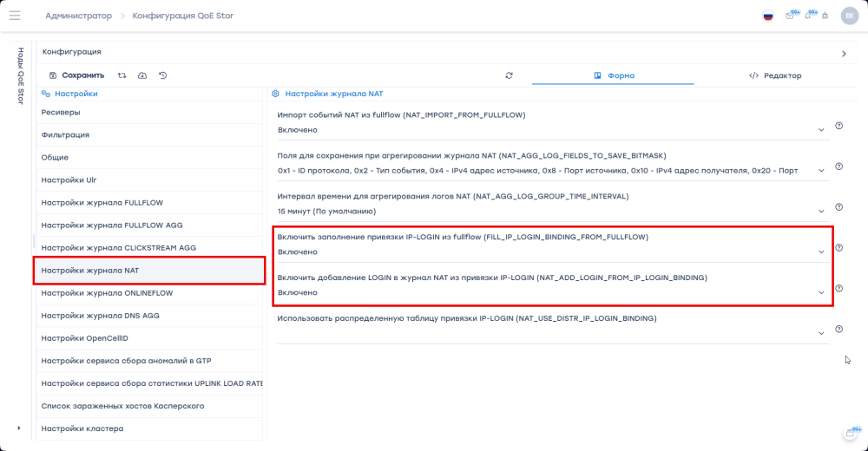The height and width of the screenshot is (451, 868).
Task: Click the Сохранить button
Action: coord(76,75)
